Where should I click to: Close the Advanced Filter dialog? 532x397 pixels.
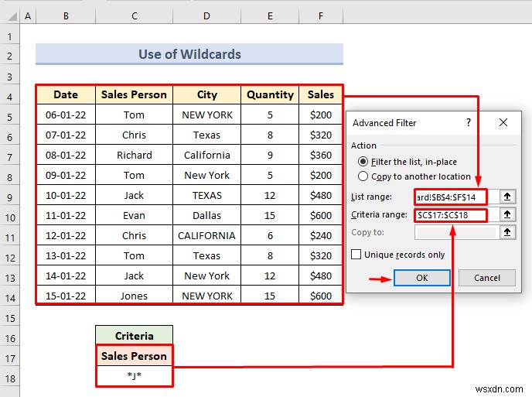503,122
